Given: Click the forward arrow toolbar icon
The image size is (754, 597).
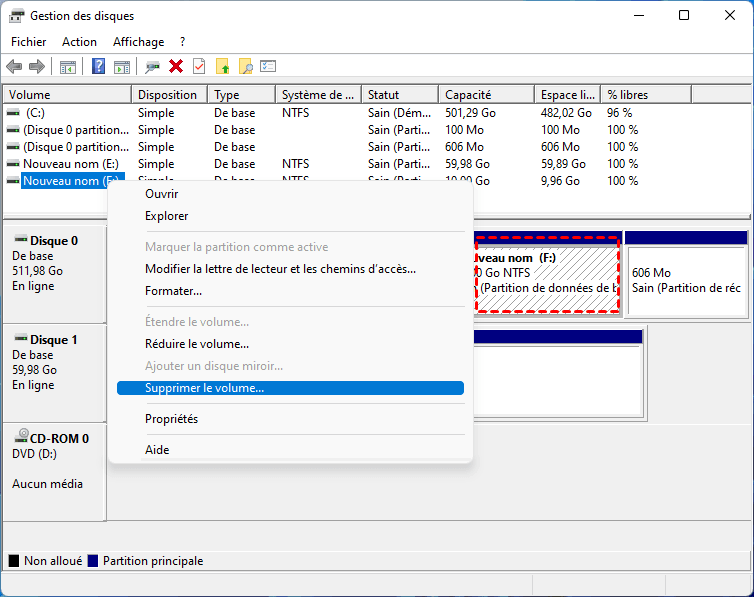Looking at the screenshot, I should click(x=37, y=66).
